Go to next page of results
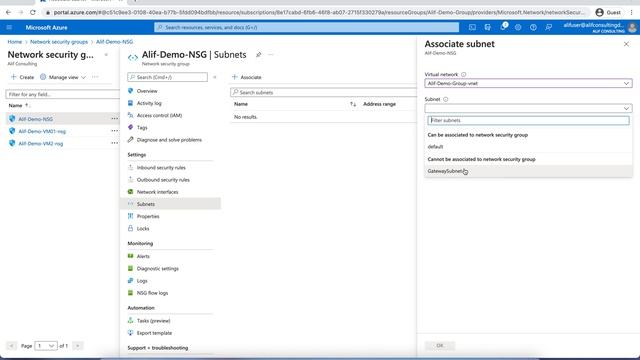The height and width of the screenshot is (360, 640). 78,346
